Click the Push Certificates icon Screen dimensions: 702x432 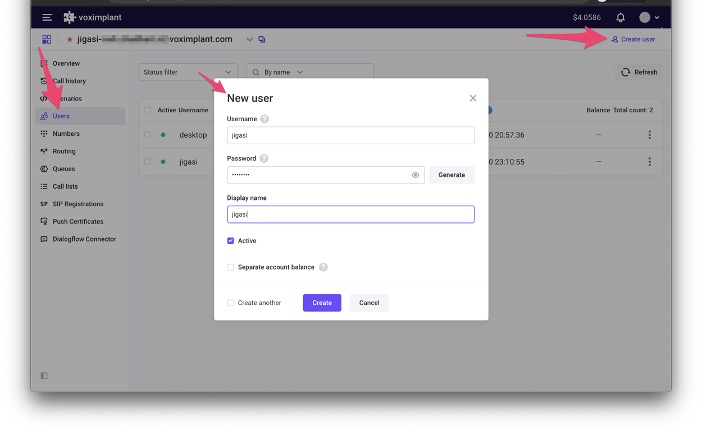[x=44, y=222]
